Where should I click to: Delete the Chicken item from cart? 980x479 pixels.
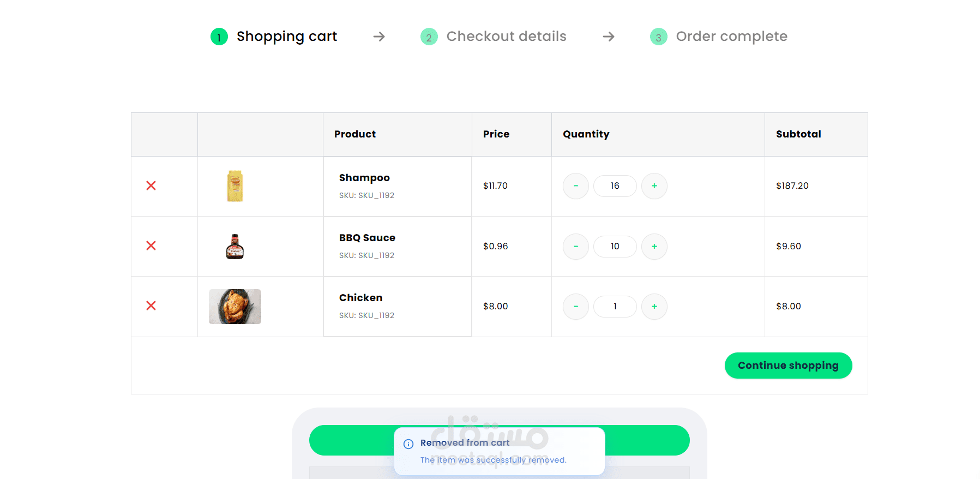[x=151, y=306]
